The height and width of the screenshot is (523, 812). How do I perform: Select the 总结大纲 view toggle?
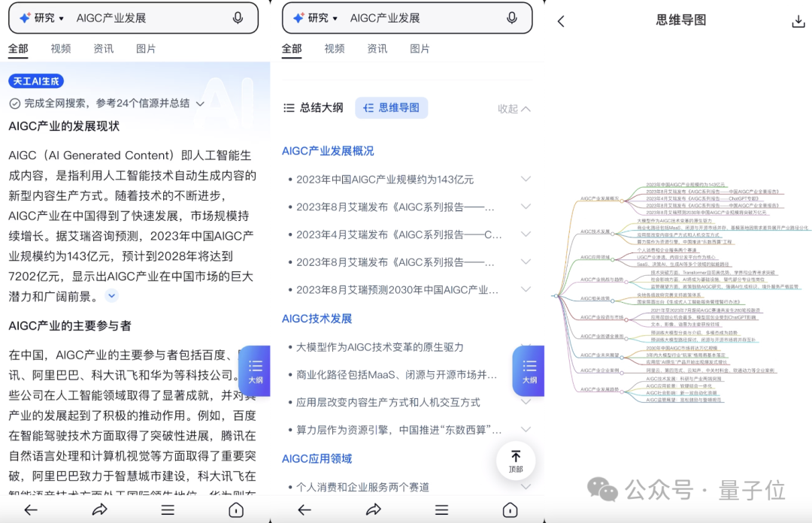(x=314, y=107)
